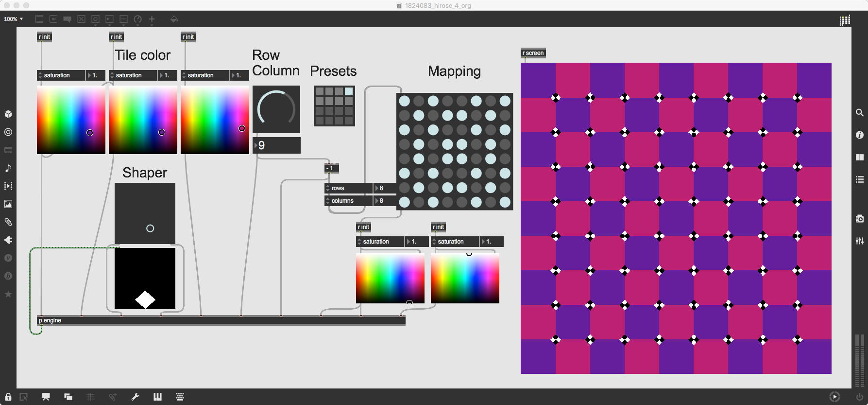Toggle the paperclip-plus icon in bottom toolbar

coord(113,397)
